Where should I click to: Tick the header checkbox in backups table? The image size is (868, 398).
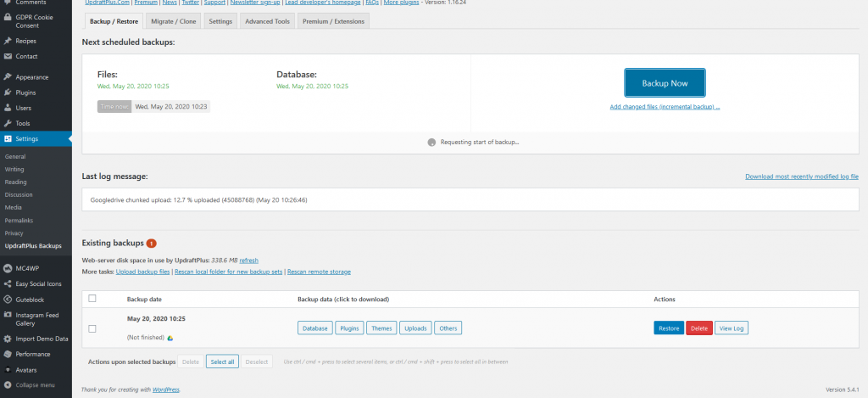[x=92, y=298]
